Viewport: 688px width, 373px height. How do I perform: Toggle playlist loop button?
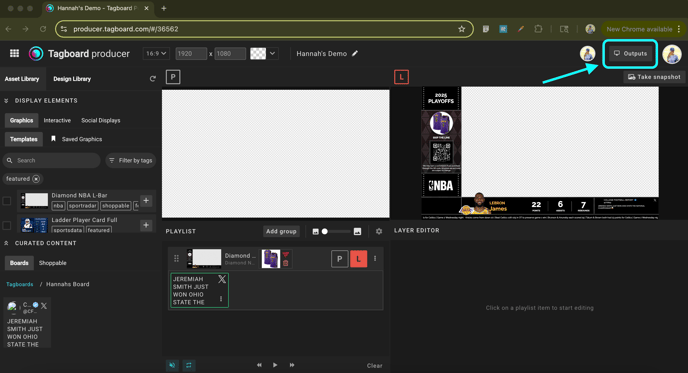(x=189, y=365)
